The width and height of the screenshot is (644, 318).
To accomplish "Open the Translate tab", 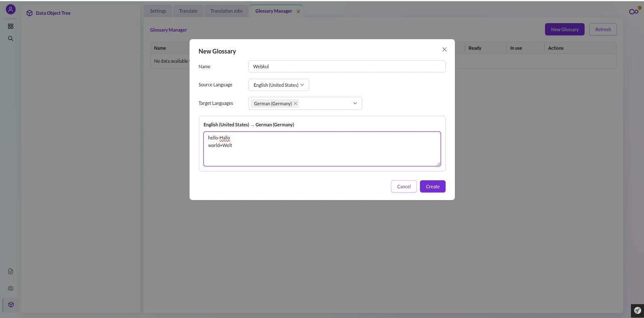I will coord(188,11).
